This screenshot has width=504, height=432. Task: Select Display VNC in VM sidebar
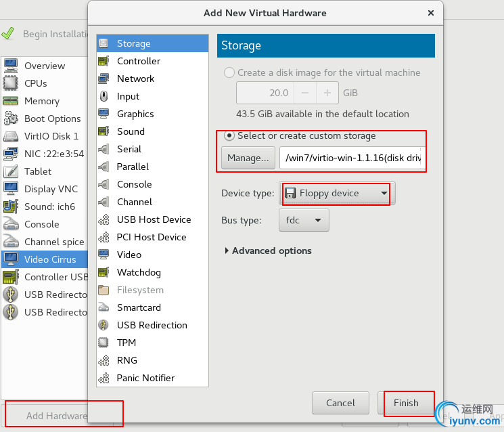45,189
